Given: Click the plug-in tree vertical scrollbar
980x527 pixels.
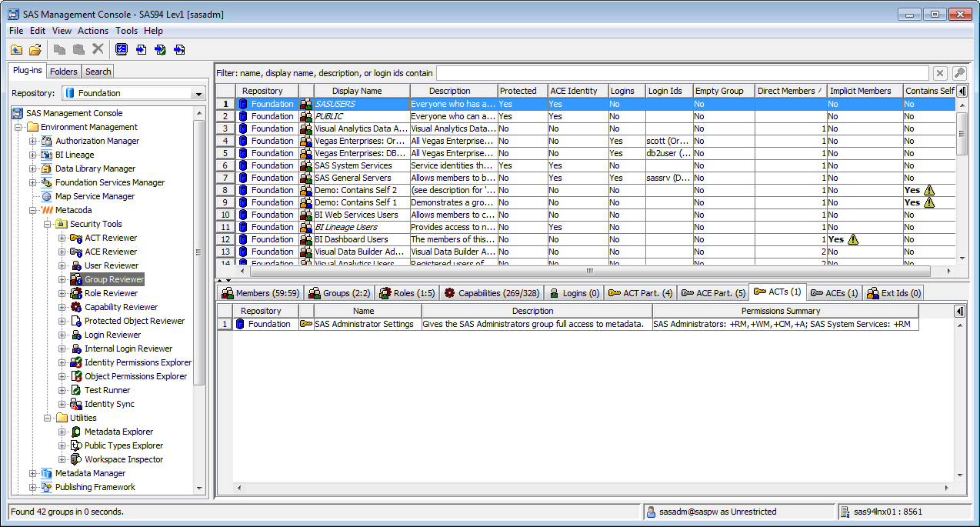Looking at the screenshot, I should tap(199, 254).
